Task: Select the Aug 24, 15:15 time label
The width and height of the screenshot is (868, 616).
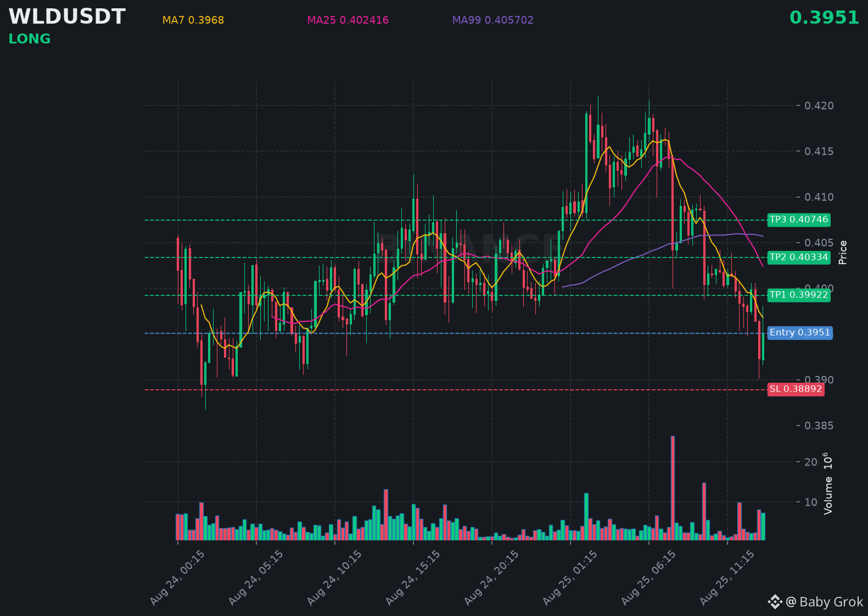Action: 413,578
